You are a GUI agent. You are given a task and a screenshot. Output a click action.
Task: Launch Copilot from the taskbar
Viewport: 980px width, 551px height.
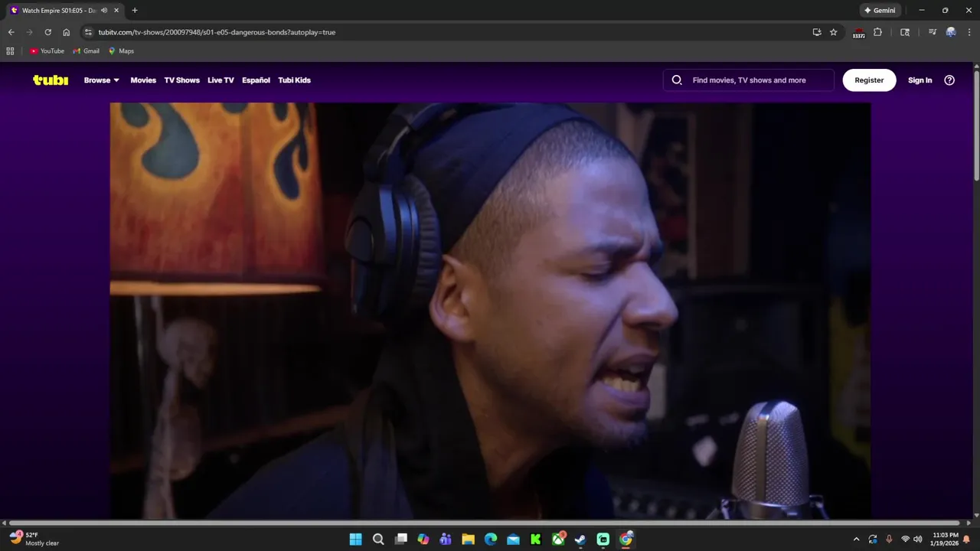tap(423, 540)
